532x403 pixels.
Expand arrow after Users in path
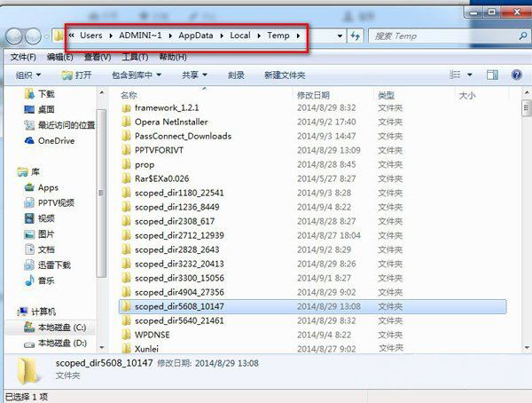pos(111,36)
